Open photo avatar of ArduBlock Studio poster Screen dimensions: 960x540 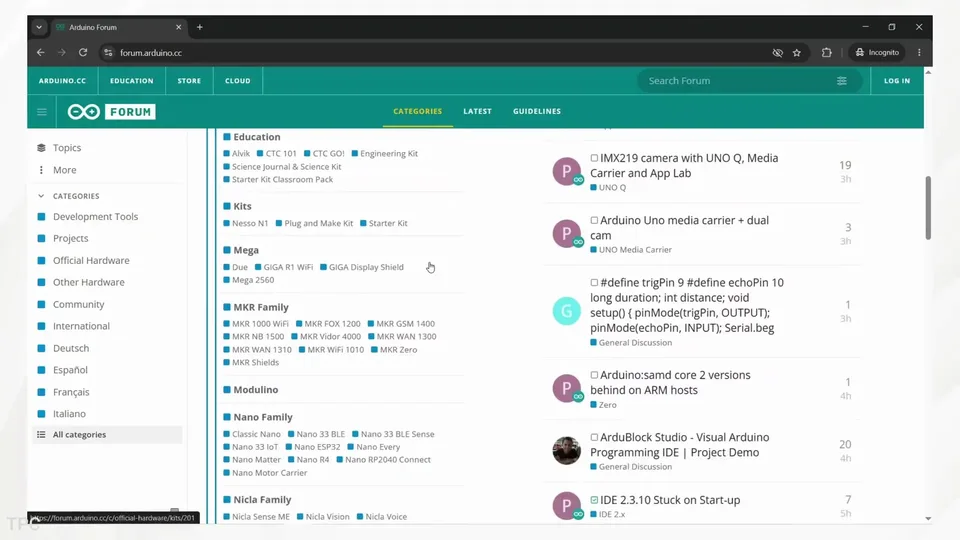coord(567,451)
